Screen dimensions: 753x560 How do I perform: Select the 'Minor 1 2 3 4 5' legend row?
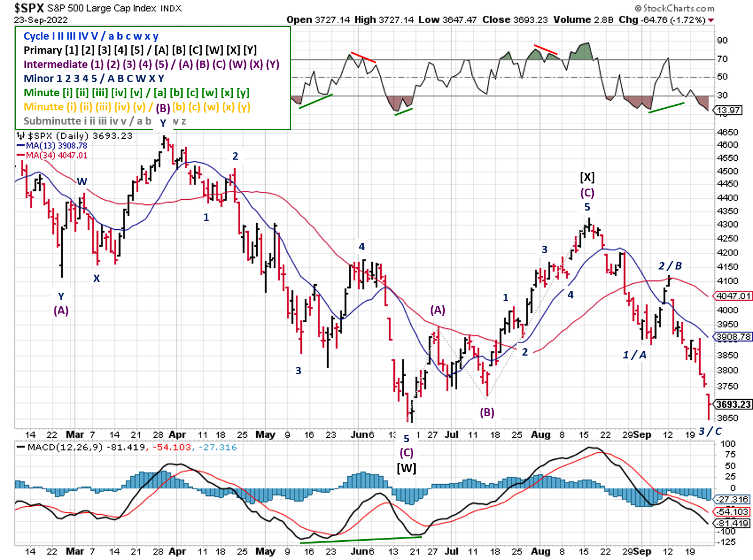(94, 79)
